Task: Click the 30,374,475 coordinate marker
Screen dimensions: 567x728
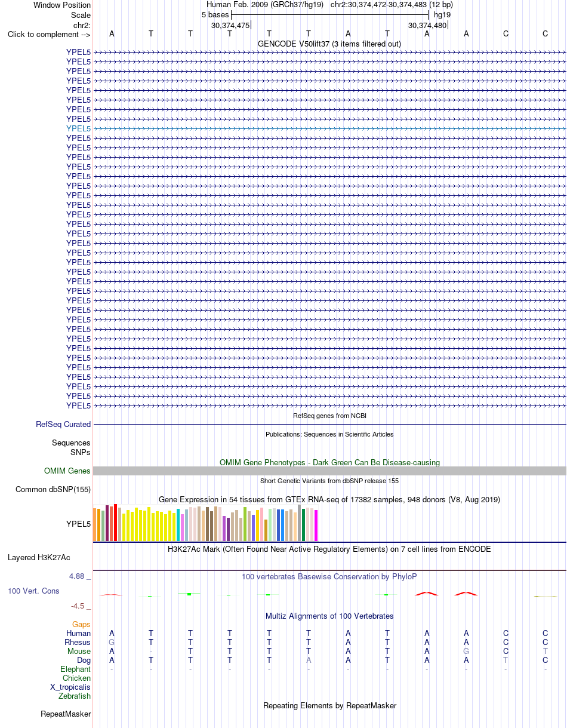Action: [230, 25]
